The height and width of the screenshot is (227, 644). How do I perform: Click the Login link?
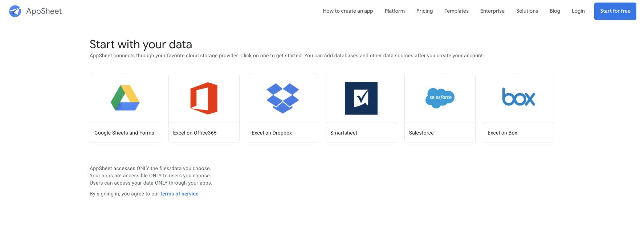tap(578, 11)
